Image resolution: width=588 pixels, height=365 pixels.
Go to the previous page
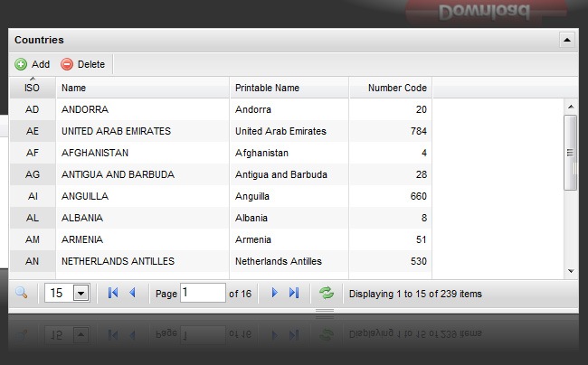pos(132,293)
